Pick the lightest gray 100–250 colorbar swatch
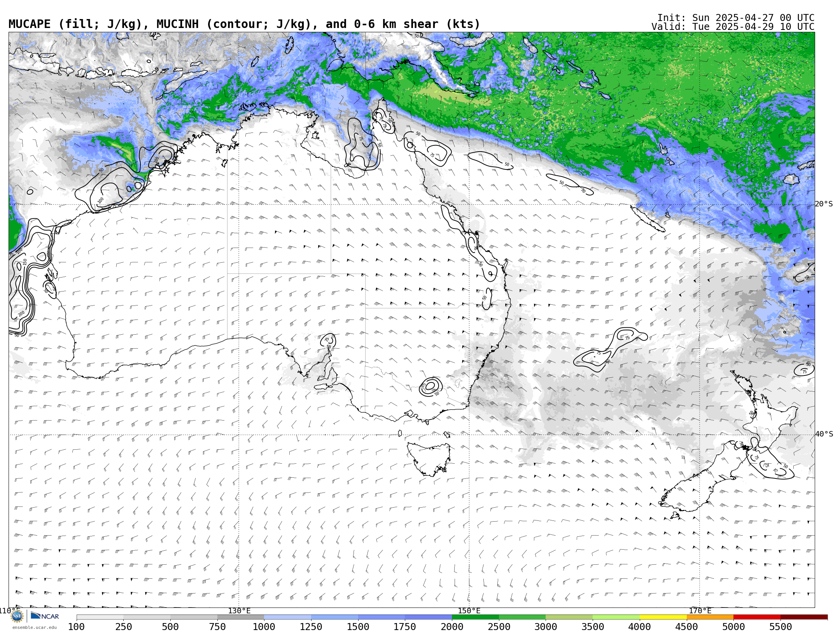This screenshot has width=840, height=632. click(x=100, y=617)
